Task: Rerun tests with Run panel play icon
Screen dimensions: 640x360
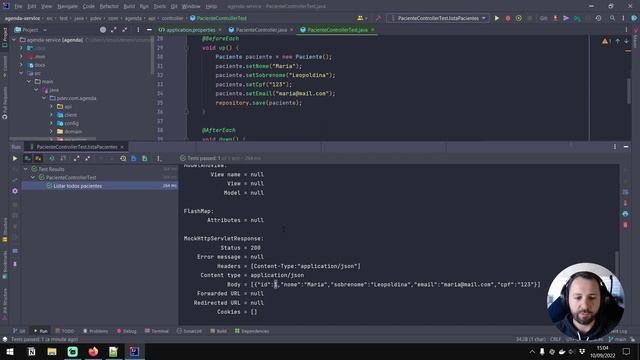Action: click(x=15, y=158)
